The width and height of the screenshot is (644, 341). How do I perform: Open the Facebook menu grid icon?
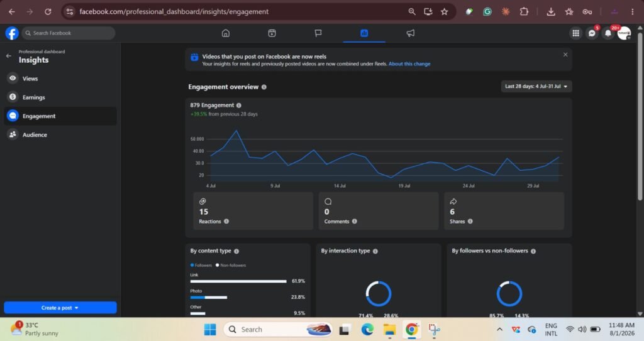click(x=576, y=33)
